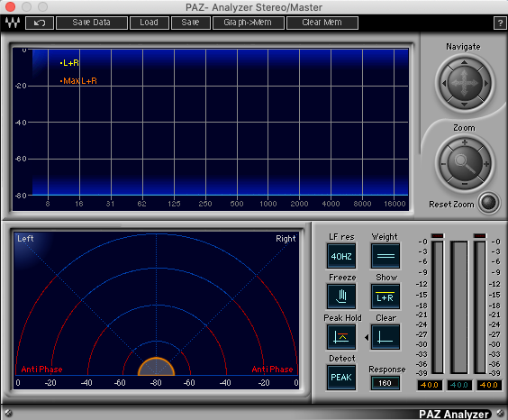Toggle the Freeze hand button
This screenshot has height=420, width=508.
341,297
